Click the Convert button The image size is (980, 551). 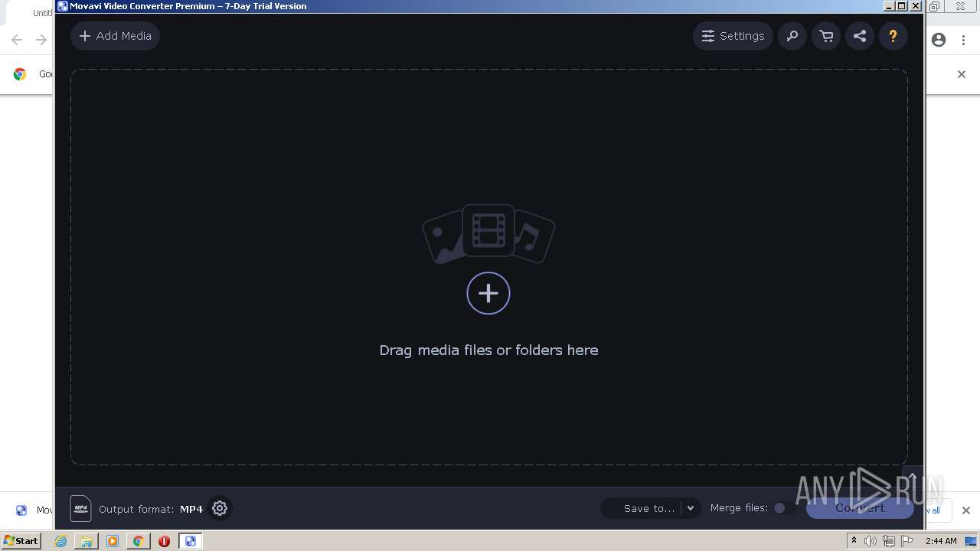pyautogui.click(x=860, y=508)
